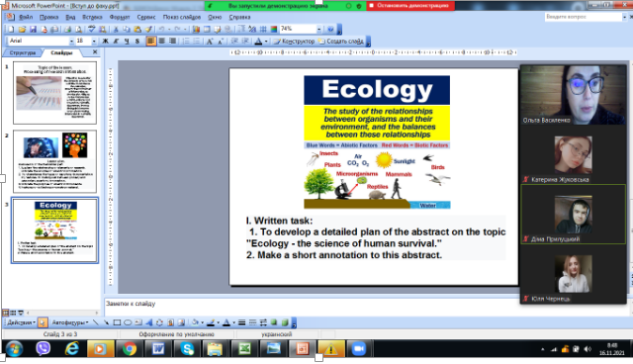Center the text alignment
Image resolution: width=633 pixels, height=364 pixels.
pos(162,41)
